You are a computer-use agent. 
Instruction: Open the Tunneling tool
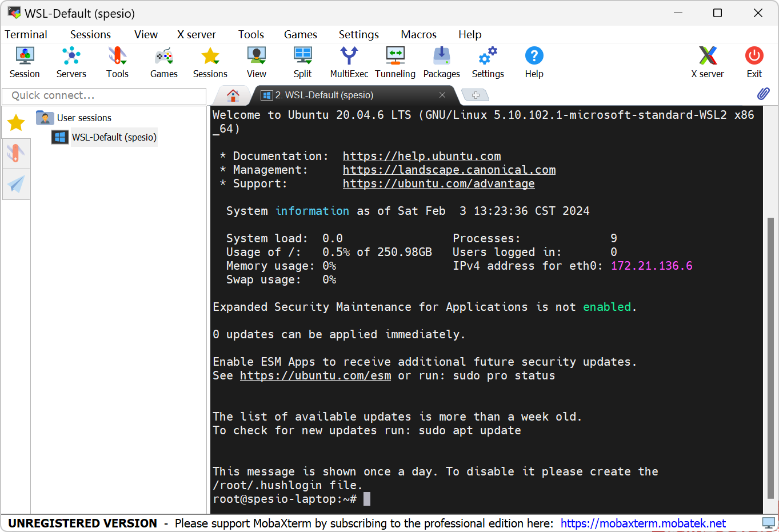(x=395, y=62)
